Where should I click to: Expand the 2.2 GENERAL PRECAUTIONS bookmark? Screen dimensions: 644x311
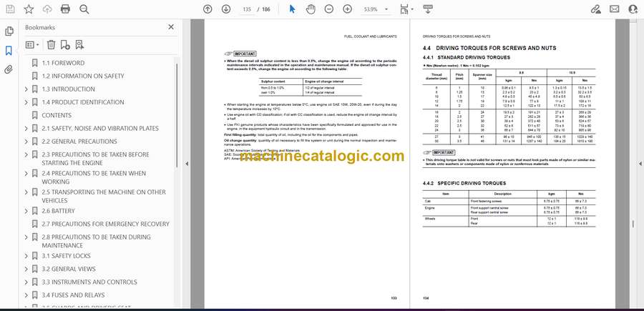point(26,142)
